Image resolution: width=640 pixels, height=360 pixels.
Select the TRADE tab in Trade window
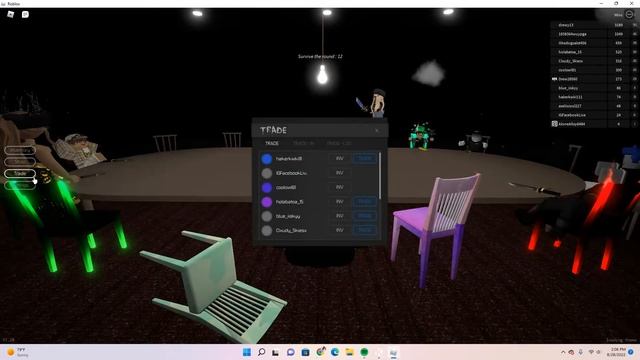tap(272, 143)
